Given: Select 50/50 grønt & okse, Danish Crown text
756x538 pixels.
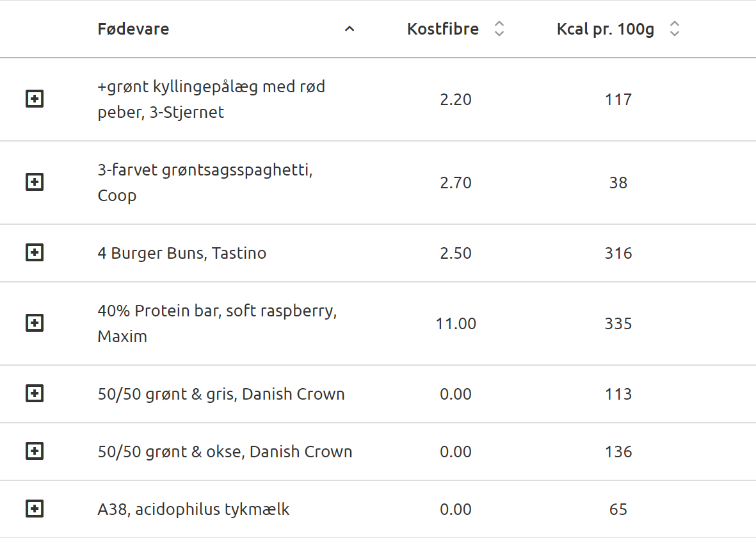Looking at the screenshot, I should click(x=225, y=452).
